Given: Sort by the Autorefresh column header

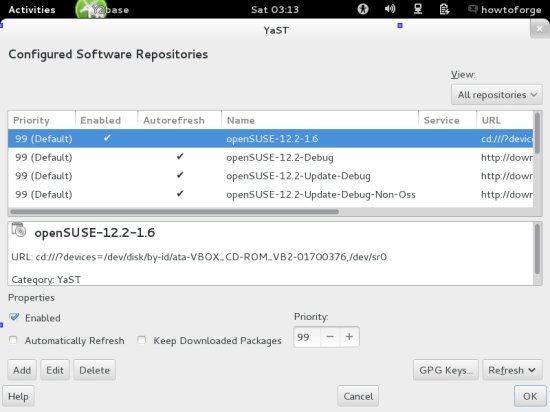Looking at the screenshot, I should (x=180, y=120).
